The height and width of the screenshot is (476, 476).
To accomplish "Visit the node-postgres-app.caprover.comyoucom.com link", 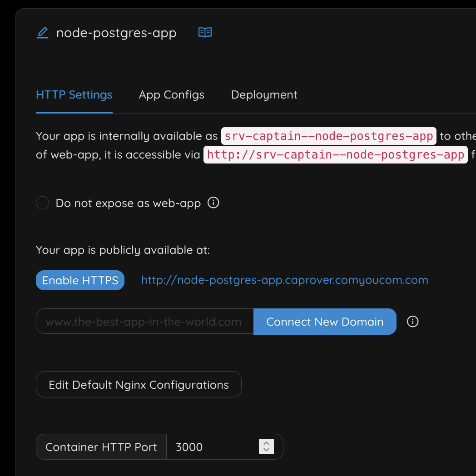I will coord(284,280).
